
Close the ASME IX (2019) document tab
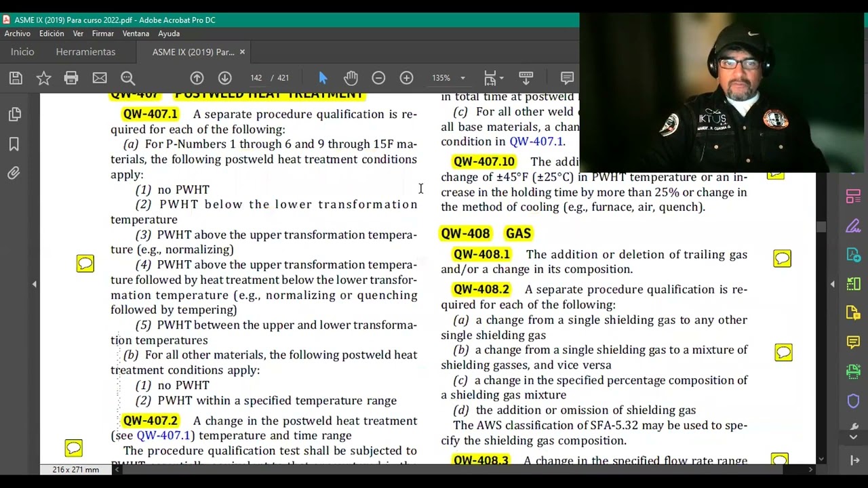click(242, 52)
